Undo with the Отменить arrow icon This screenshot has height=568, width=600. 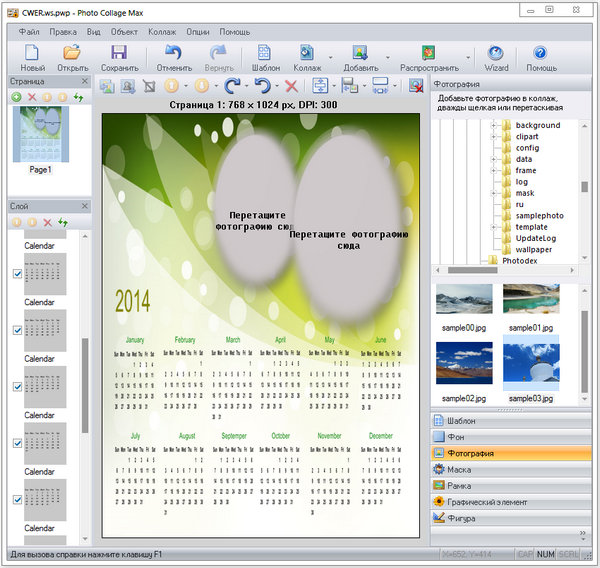point(173,54)
